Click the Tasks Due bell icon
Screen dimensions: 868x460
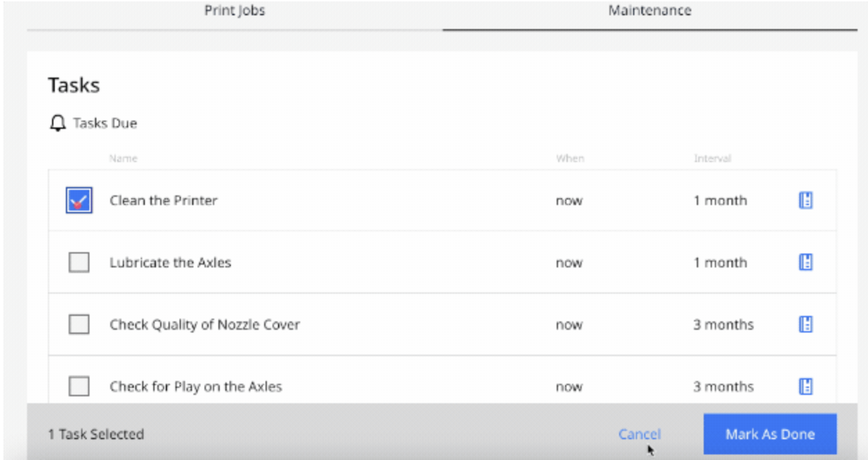click(58, 123)
